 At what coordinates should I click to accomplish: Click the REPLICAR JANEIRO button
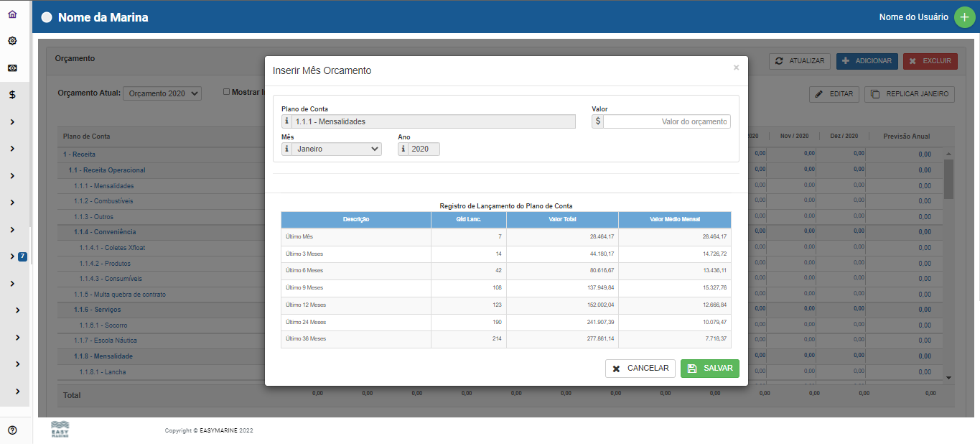pos(909,93)
